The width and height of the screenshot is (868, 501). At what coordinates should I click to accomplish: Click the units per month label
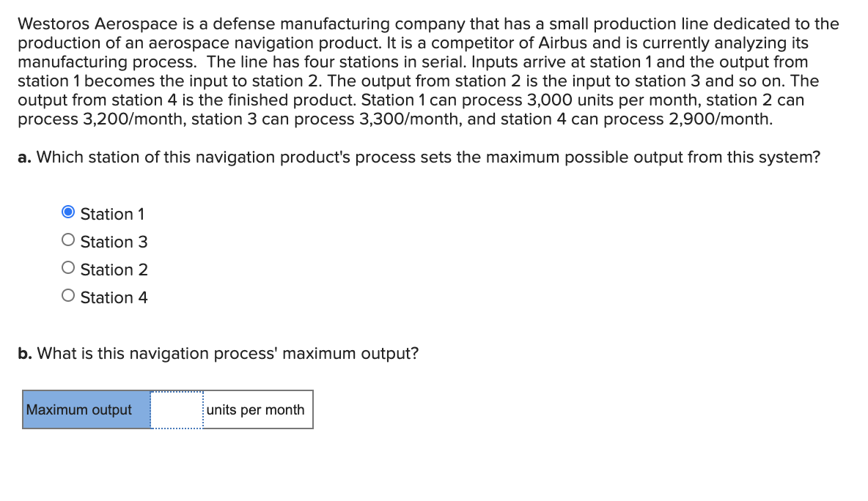[254, 409]
